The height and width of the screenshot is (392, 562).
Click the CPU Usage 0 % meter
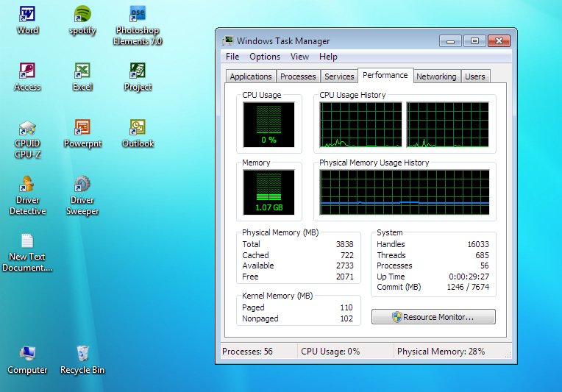point(268,125)
